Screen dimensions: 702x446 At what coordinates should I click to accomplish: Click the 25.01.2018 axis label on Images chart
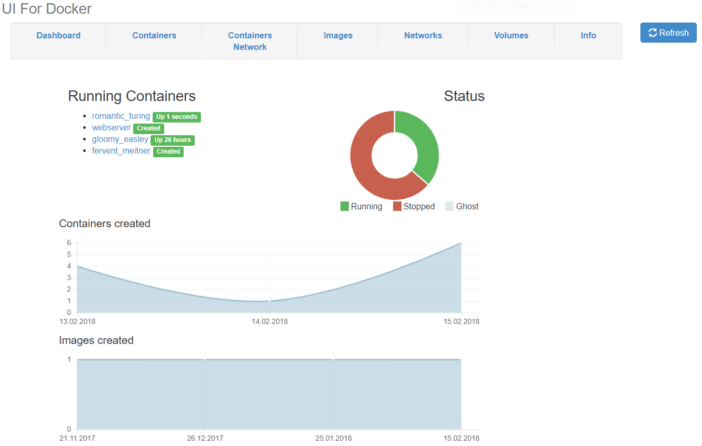334,438
